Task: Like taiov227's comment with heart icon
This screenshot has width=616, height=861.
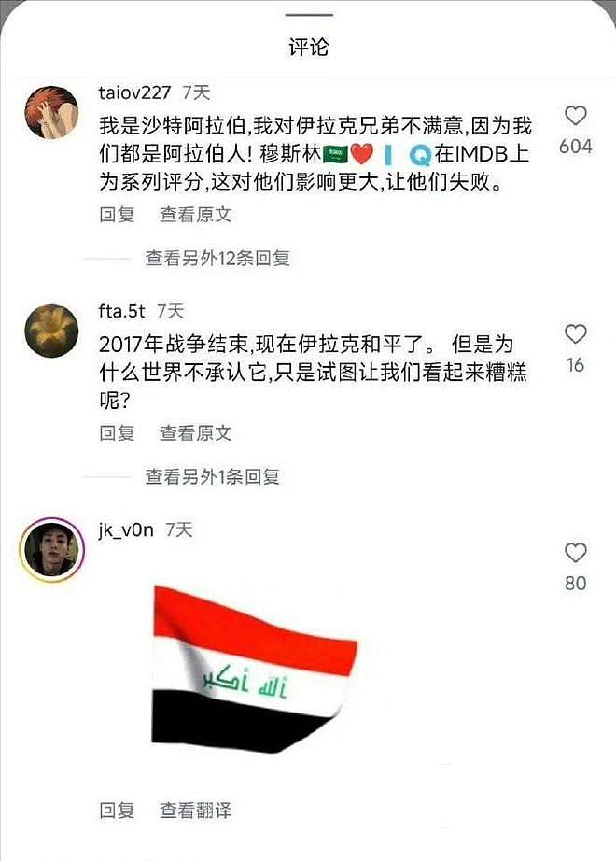Action: [575, 115]
